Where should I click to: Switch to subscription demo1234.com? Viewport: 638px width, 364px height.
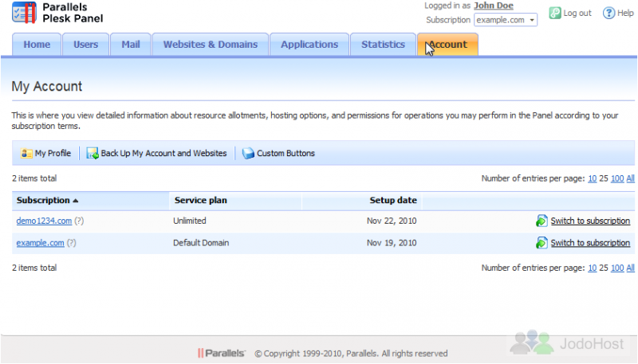(x=590, y=221)
